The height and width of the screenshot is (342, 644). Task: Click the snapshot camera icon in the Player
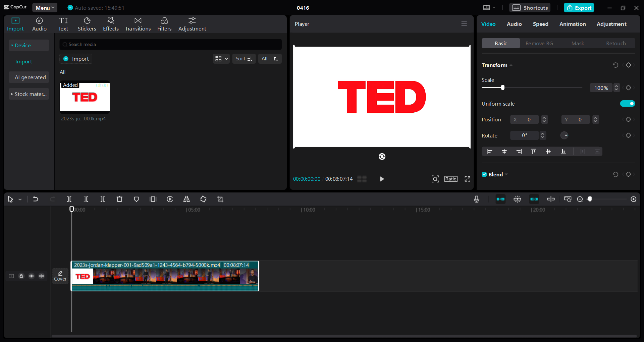click(x=435, y=179)
